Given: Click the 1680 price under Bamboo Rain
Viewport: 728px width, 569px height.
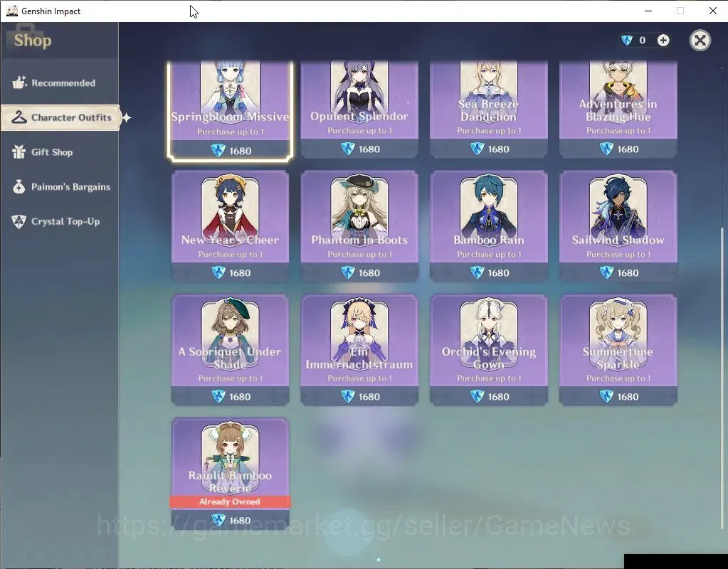Looking at the screenshot, I should [499, 273].
